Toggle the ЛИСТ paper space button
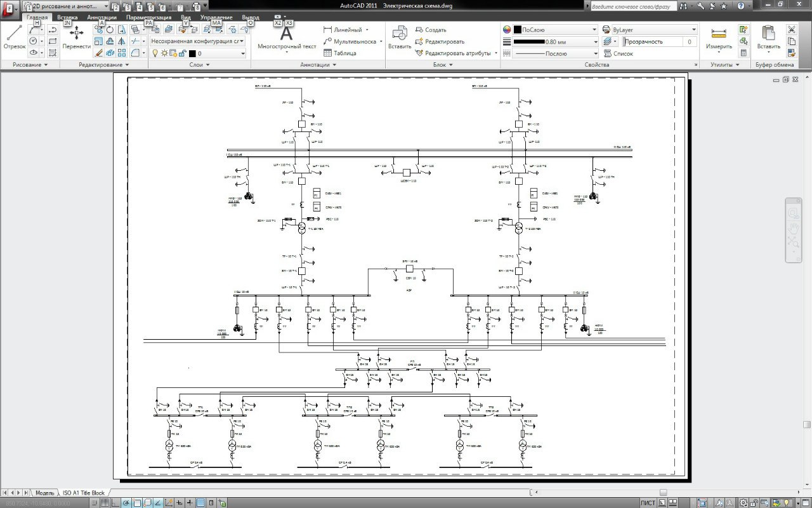The width and height of the screenshot is (812, 508). [648, 503]
